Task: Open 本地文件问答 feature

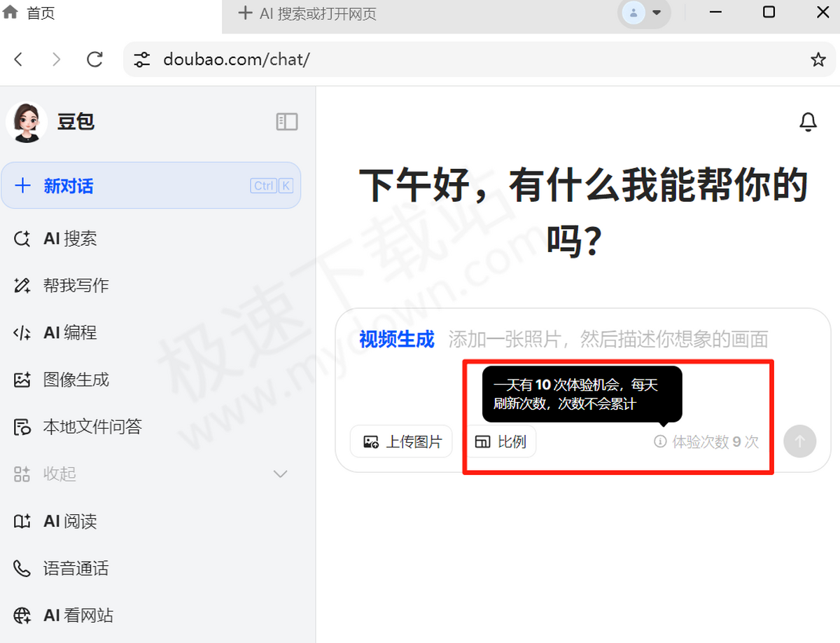Action: 92,427
